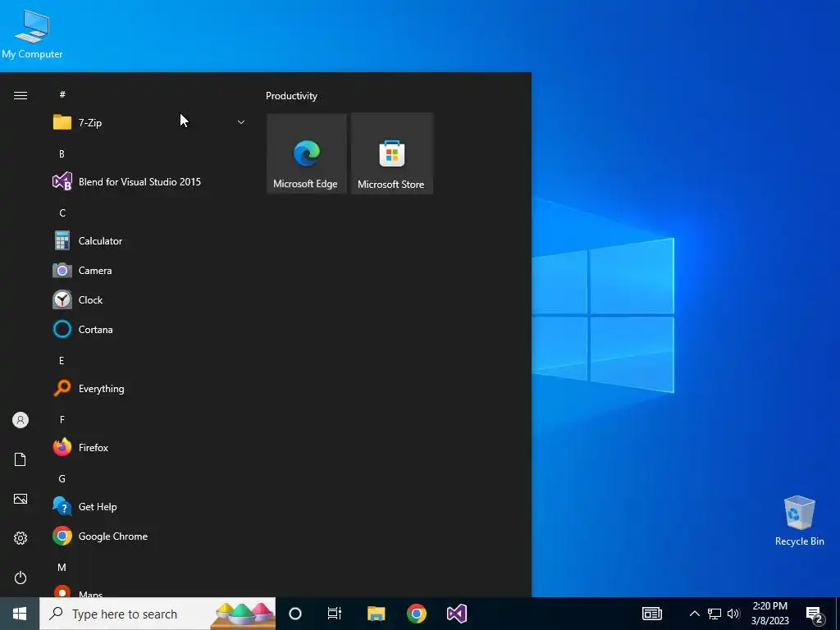
Task: Click the G letter header
Action: 62,478
